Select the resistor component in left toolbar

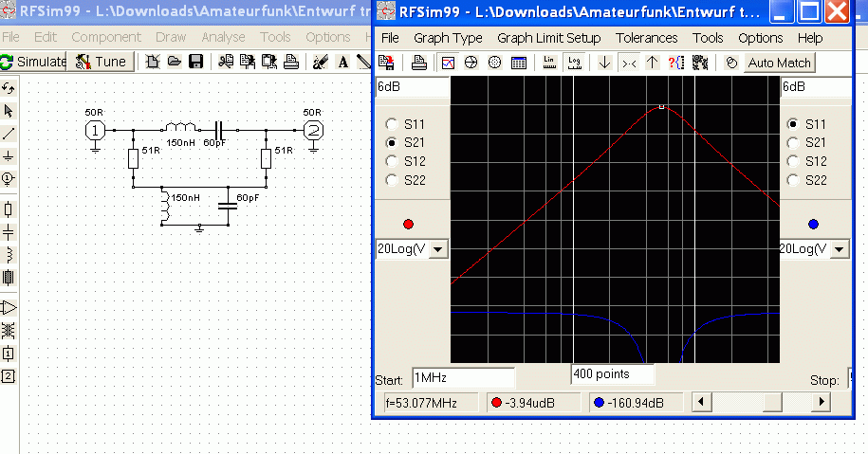9,209
